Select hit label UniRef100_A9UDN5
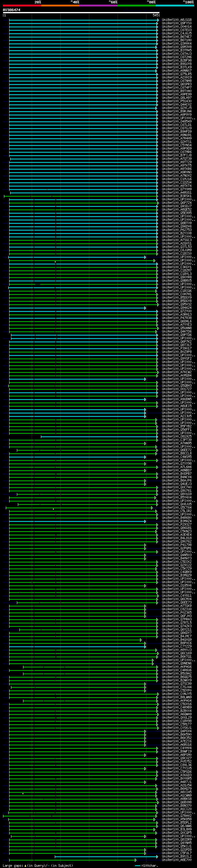 (x=177, y=399)
